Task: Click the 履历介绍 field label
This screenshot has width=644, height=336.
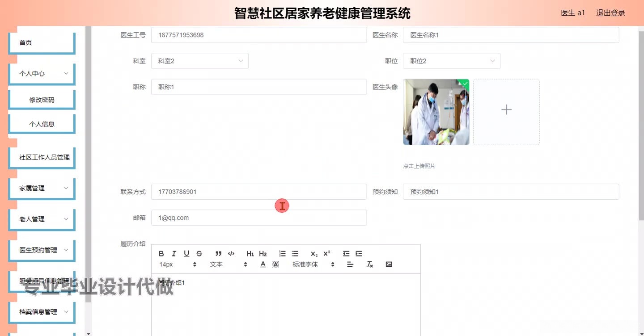Action: (x=133, y=244)
